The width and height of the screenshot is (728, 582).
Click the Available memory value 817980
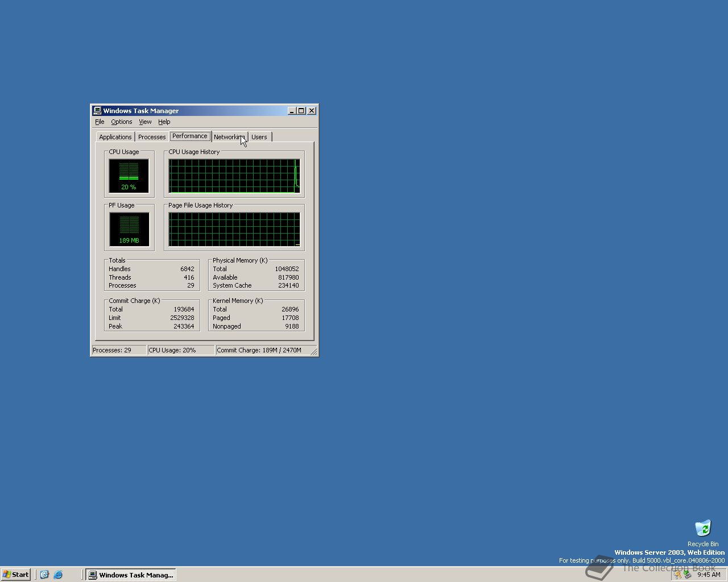pyautogui.click(x=288, y=277)
